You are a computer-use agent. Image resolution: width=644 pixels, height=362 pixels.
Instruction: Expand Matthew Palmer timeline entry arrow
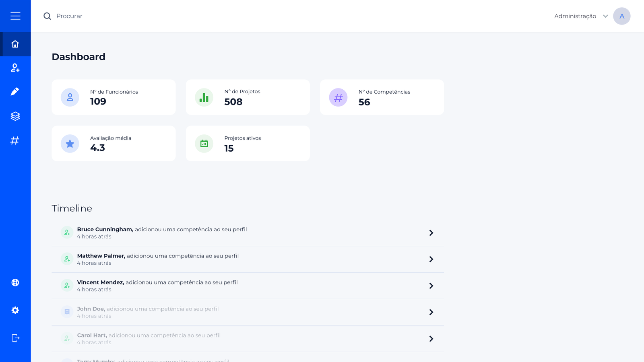[431, 259]
